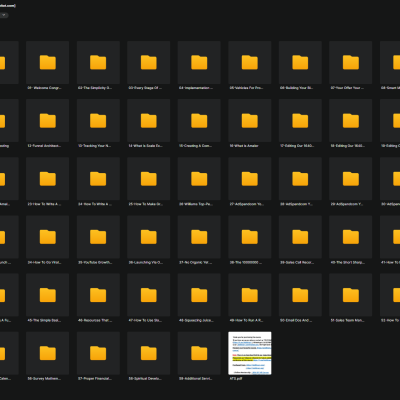The height and width of the screenshot is (400, 400).
Task: Open folder 15-Creating A Com...
Action: point(199,121)
